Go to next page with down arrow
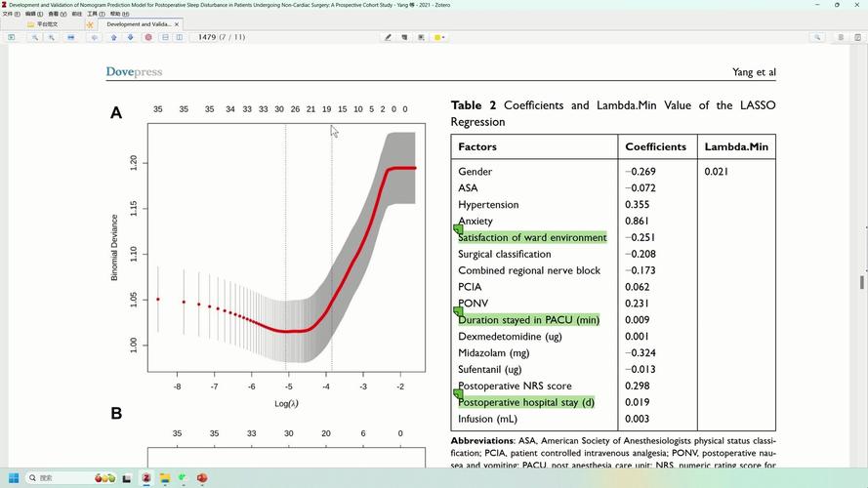This screenshot has height=488, width=868. coord(131,38)
